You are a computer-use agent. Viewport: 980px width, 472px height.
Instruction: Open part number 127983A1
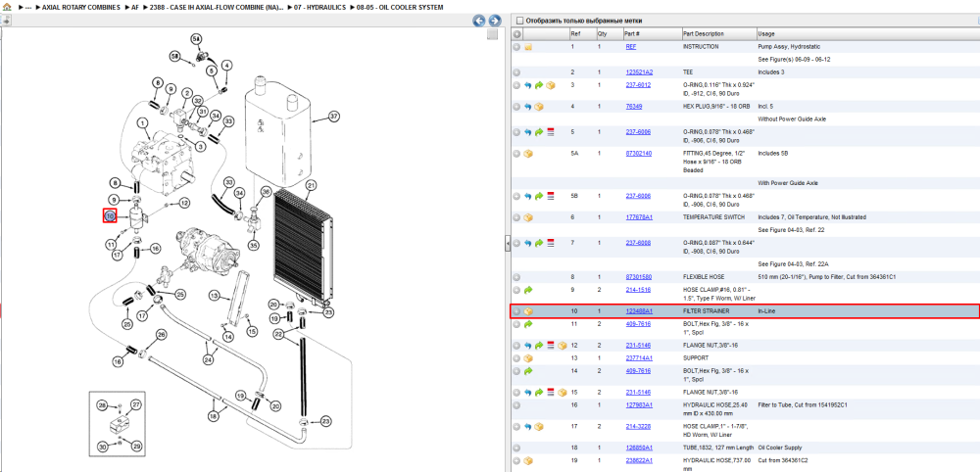point(639,405)
